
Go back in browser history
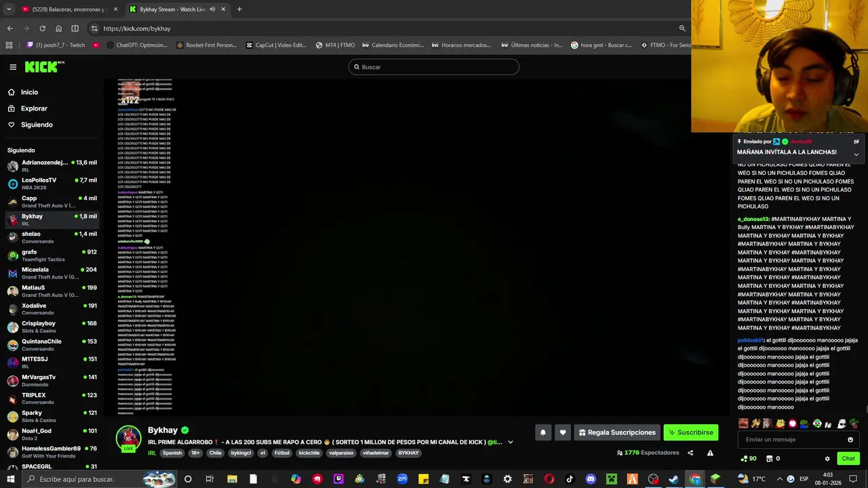[9, 28]
